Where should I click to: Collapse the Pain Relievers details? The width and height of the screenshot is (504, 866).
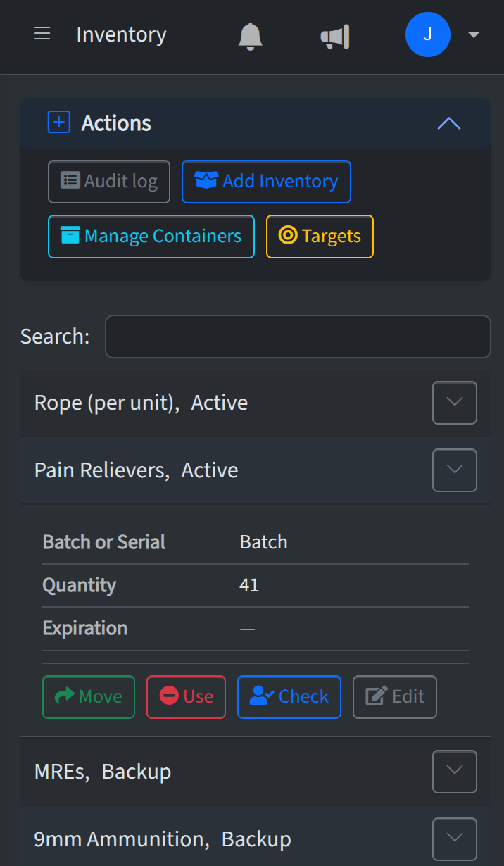pyautogui.click(x=454, y=470)
